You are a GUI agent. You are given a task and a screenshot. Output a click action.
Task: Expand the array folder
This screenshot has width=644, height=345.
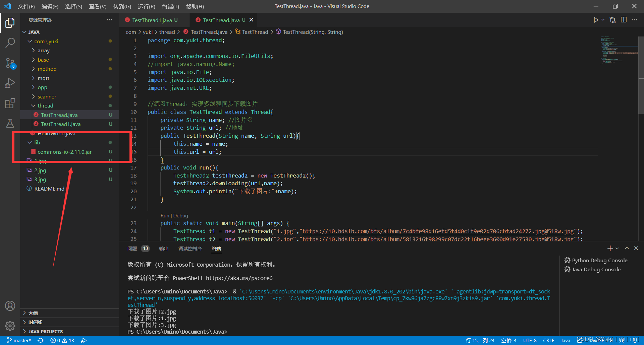coord(69,50)
